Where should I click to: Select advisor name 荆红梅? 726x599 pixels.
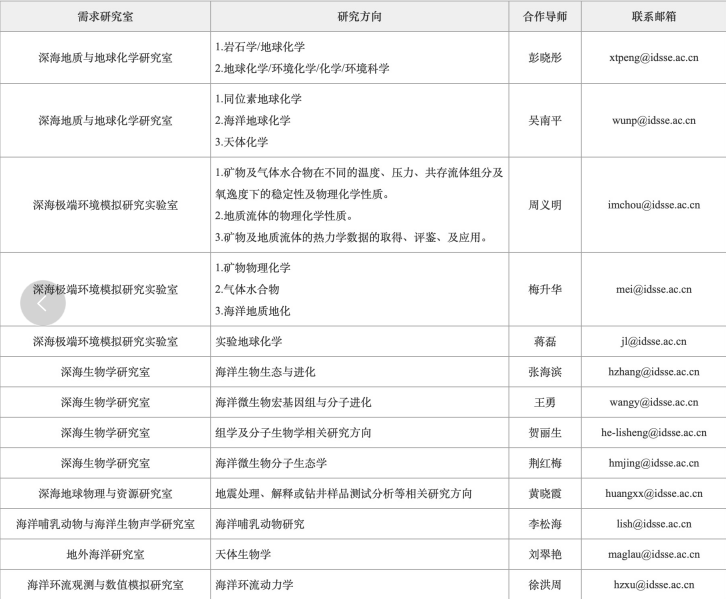point(545,463)
